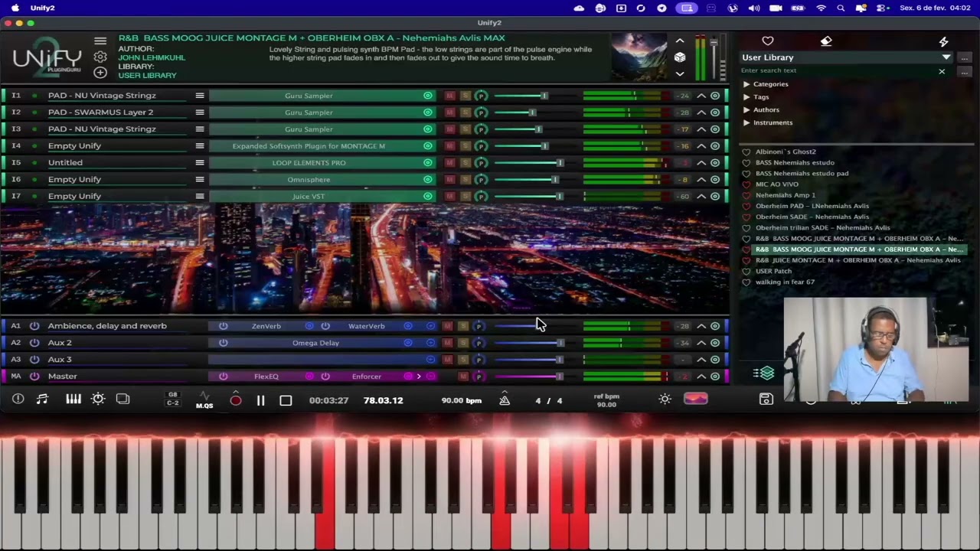The height and width of the screenshot is (551, 980).
Task: Open the Omega Delay effect on Aux 2
Action: pyautogui.click(x=315, y=343)
